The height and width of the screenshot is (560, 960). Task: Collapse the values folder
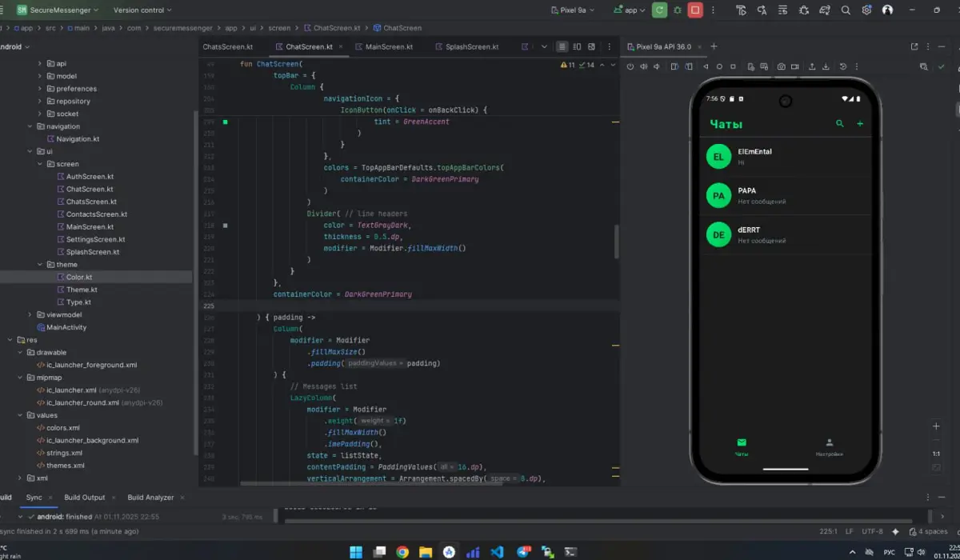[x=20, y=415]
